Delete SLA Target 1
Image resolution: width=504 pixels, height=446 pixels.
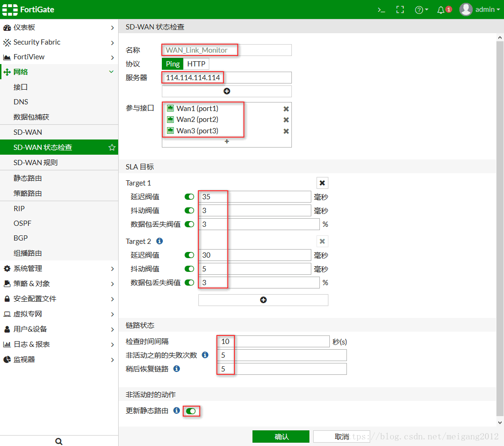pyautogui.click(x=322, y=183)
